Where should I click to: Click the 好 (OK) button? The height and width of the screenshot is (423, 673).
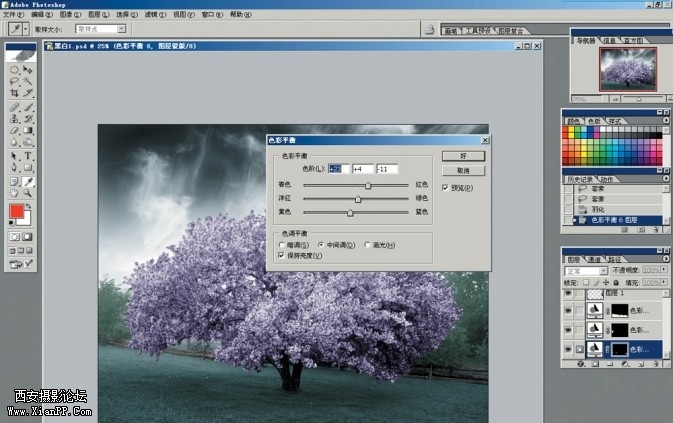point(463,156)
